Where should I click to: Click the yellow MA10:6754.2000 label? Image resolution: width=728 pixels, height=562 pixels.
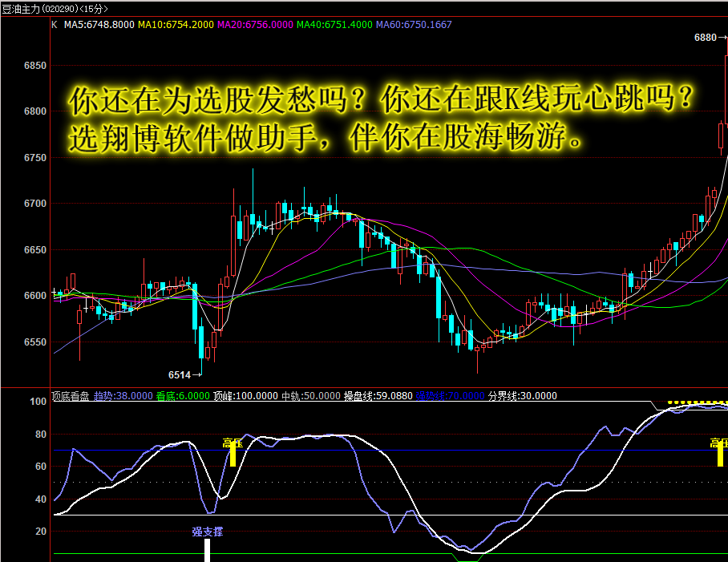(176, 25)
